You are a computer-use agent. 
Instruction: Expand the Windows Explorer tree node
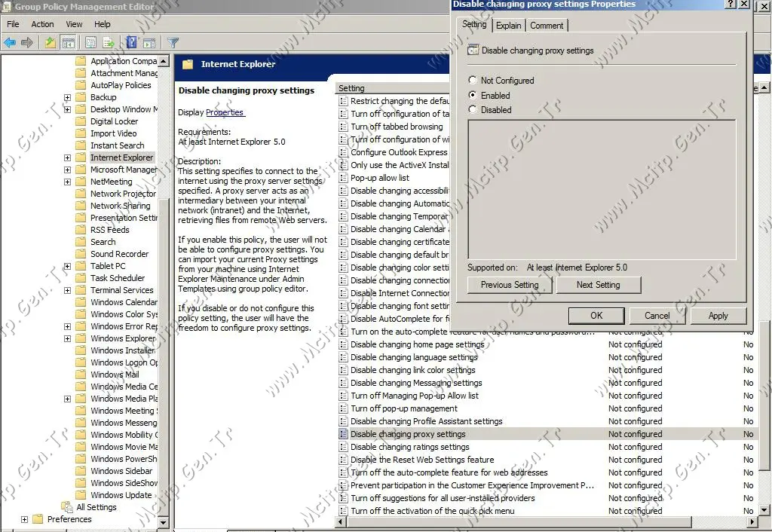pos(67,338)
